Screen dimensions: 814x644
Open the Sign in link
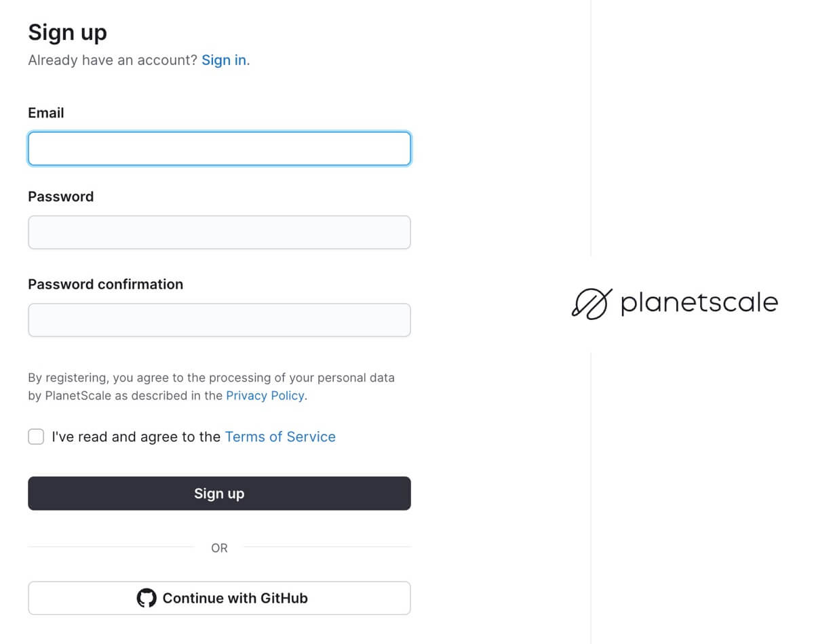[224, 60]
